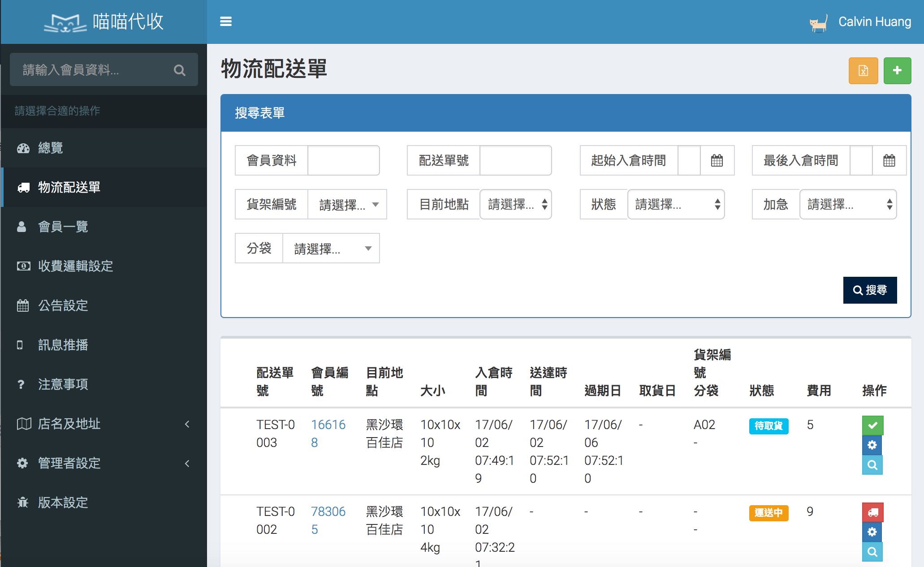Screen dimensions: 924x567
Task: Click the 搜尋 search button
Action: (x=870, y=290)
